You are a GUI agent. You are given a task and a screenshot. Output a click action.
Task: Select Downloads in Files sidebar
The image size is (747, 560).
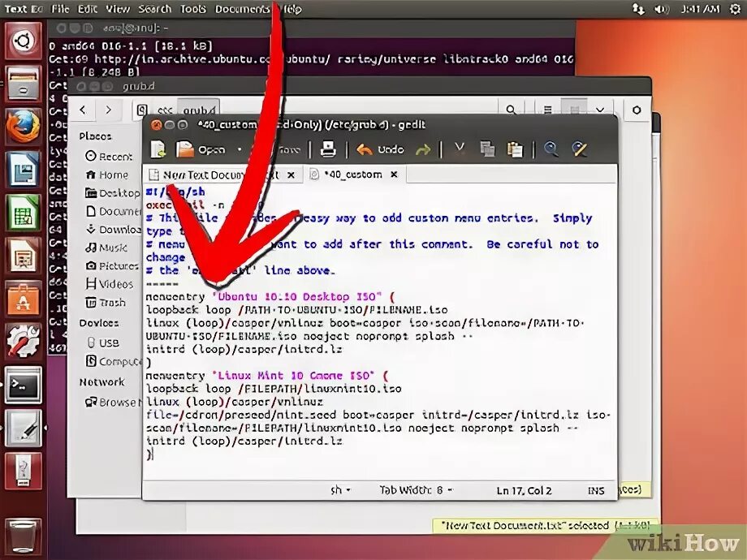tap(112, 230)
